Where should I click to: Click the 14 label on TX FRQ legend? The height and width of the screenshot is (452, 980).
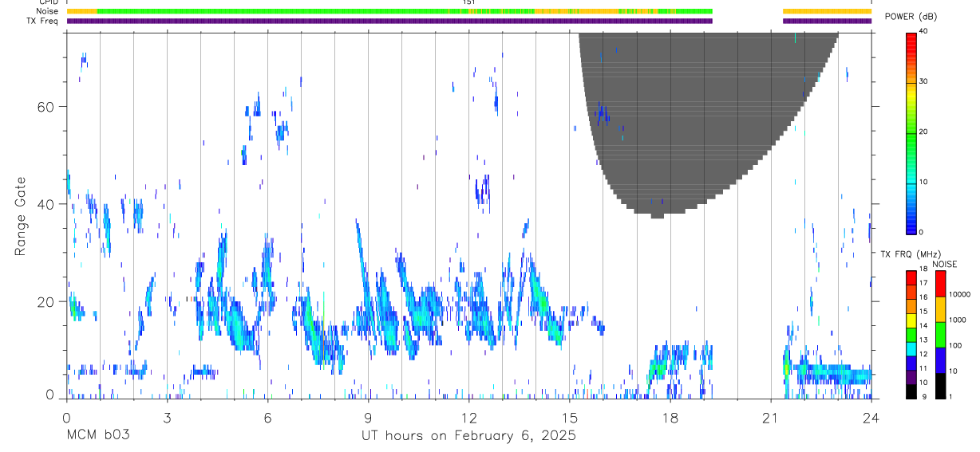point(923,325)
